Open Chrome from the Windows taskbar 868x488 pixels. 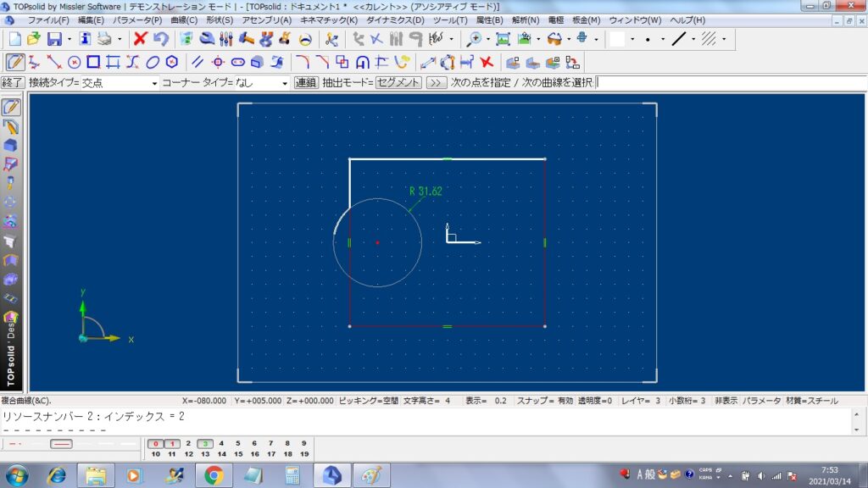click(x=214, y=475)
